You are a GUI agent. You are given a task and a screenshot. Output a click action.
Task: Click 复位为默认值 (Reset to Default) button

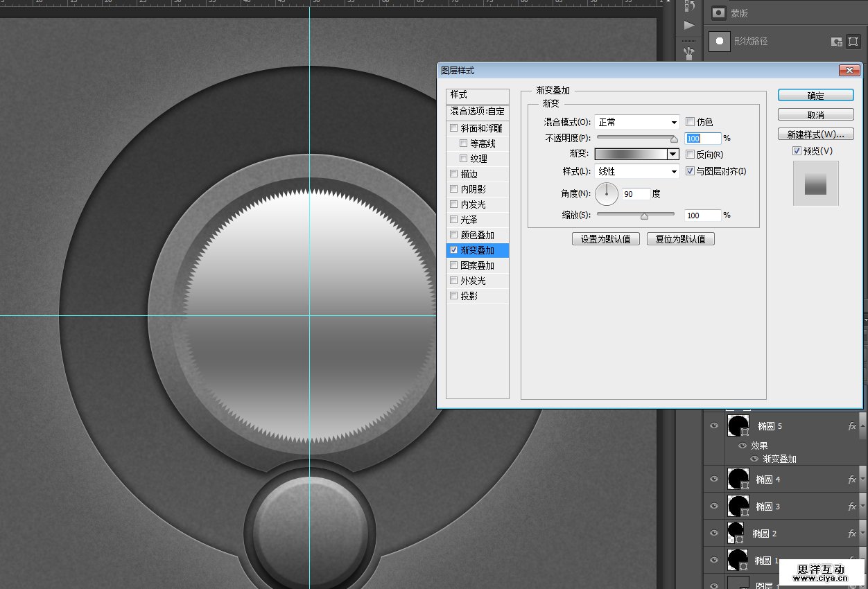[680, 239]
